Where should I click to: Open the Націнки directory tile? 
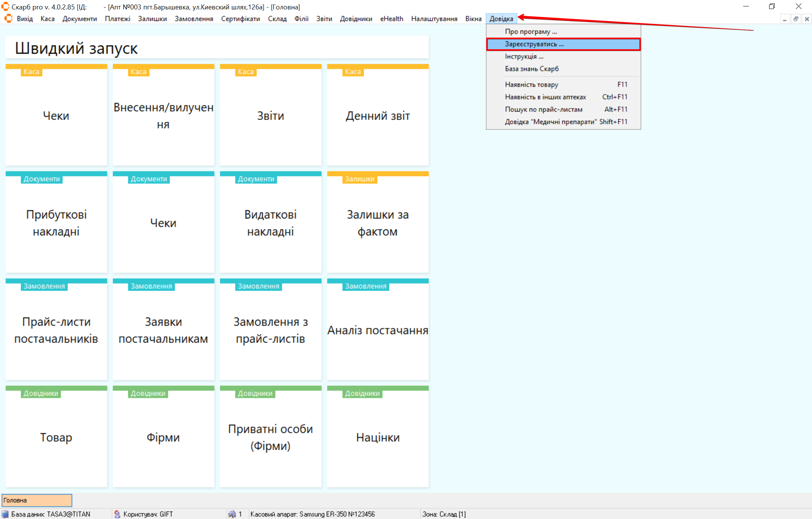tap(378, 437)
